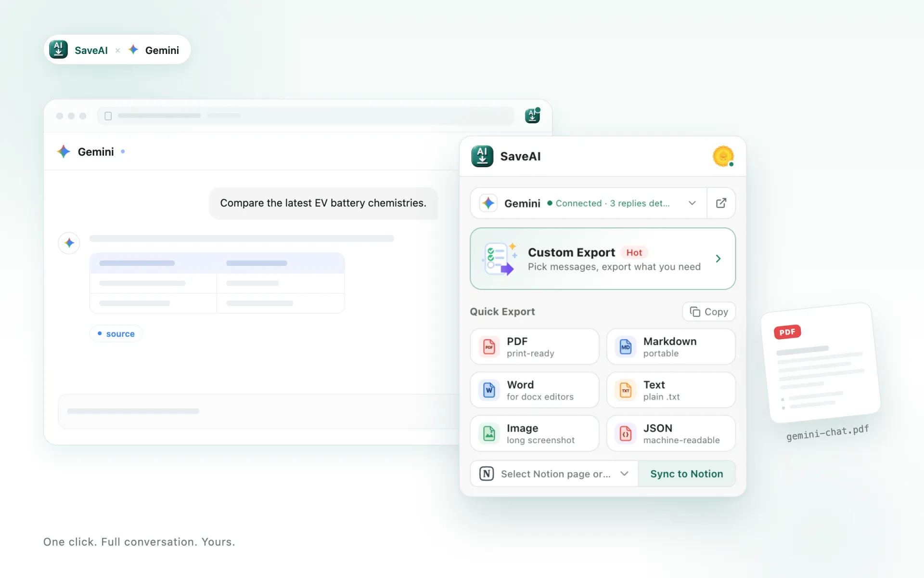The height and width of the screenshot is (578, 924).
Task: Click the Custom Export checklist illustration icon
Action: coord(500,259)
